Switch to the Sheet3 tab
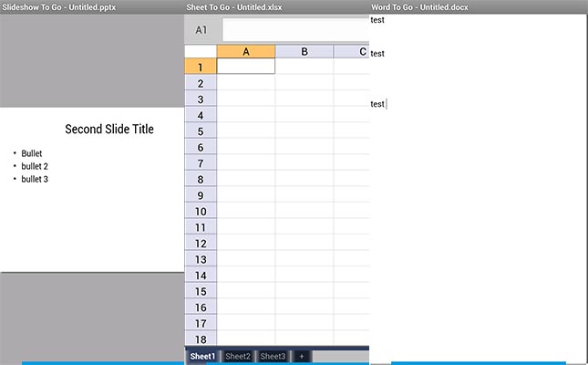Screen dimensions: 588x365 273,356
